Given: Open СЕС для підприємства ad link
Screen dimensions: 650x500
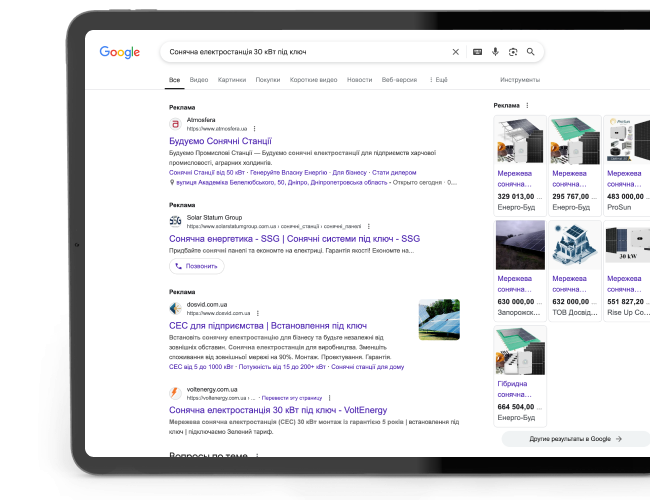Looking at the screenshot, I should [268, 326].
